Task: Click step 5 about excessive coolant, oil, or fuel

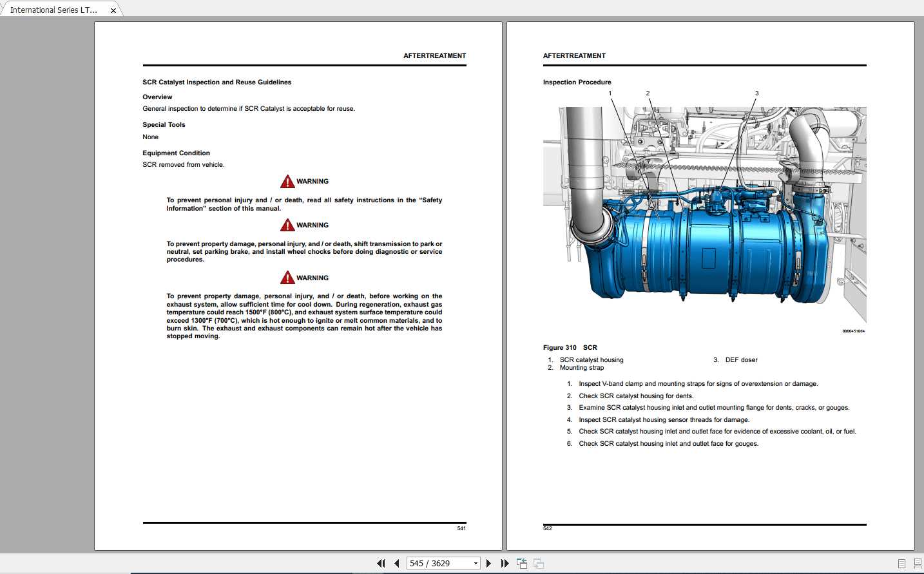Action: click(x=717, y=432)
